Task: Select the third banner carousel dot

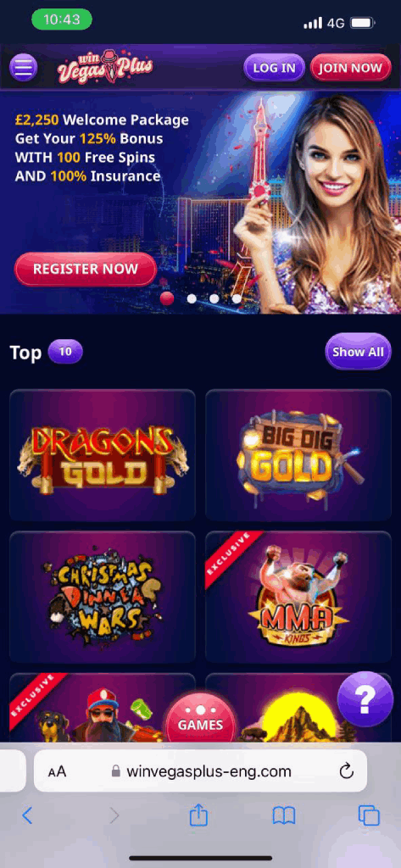Action: tap(214, 298)
